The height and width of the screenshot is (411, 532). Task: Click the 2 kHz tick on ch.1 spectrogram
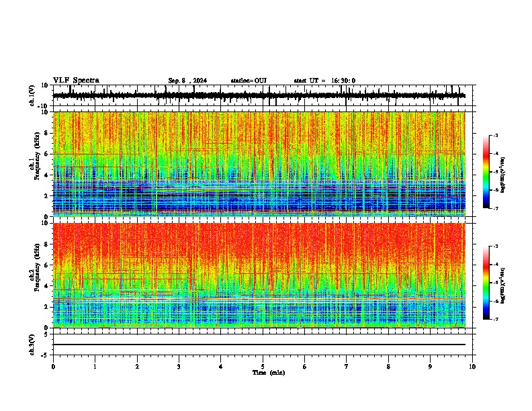(x=47, y=195)
